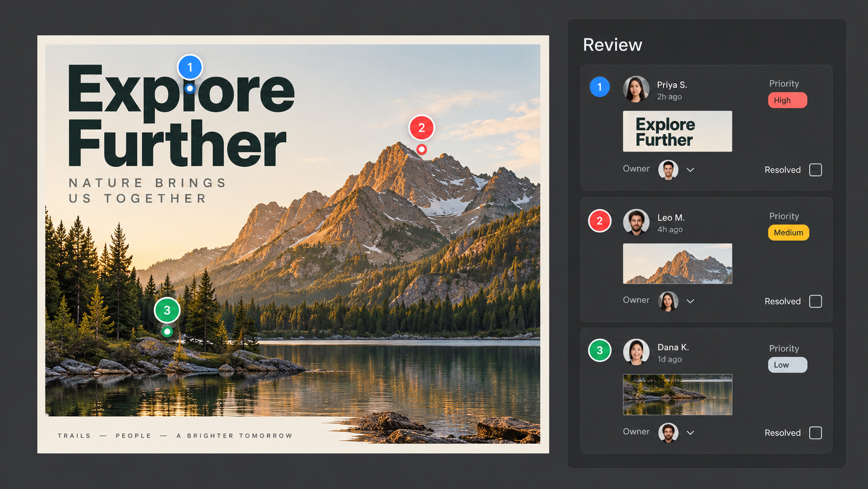Mark Dana K.'s comment as resolved
The width and height of the screenshot is (868, 489).
coord(816,433)
